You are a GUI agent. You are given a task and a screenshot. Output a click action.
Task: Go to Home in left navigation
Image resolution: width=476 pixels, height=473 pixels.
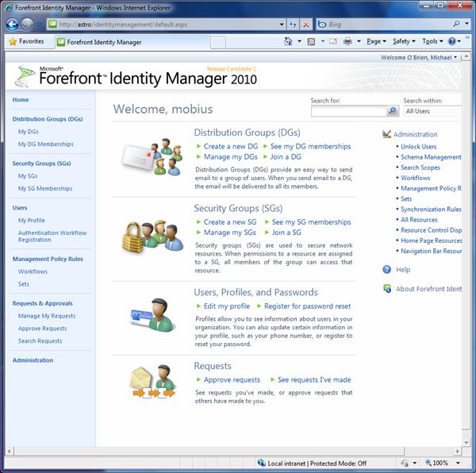tap(21, 99)
